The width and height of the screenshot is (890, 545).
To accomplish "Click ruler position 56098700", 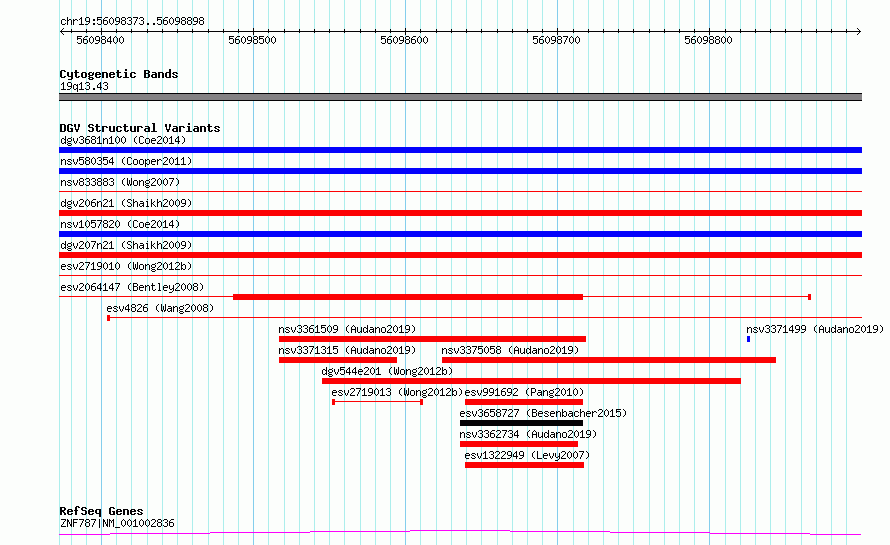I will point(556,40).
